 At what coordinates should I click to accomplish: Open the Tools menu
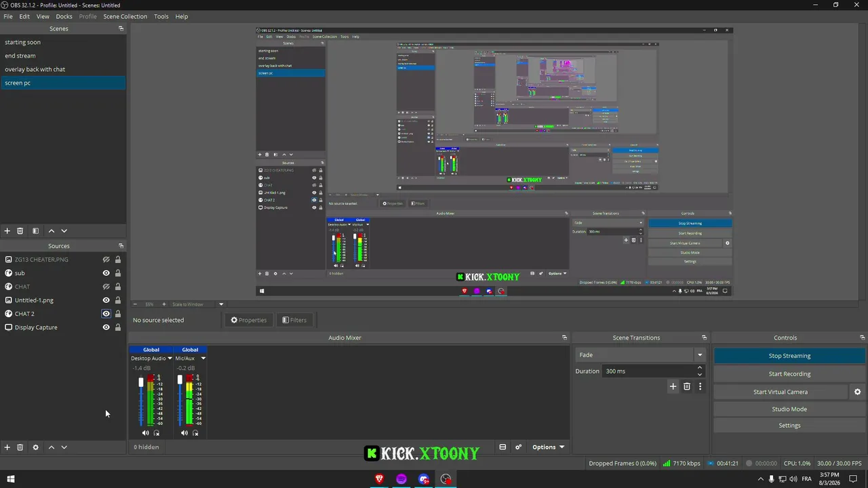point(161,16)
